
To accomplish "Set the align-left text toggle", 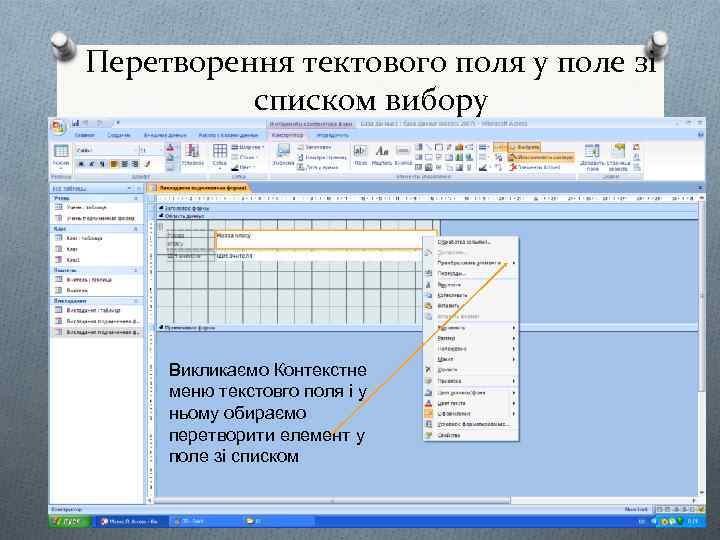I will (113, 164).
